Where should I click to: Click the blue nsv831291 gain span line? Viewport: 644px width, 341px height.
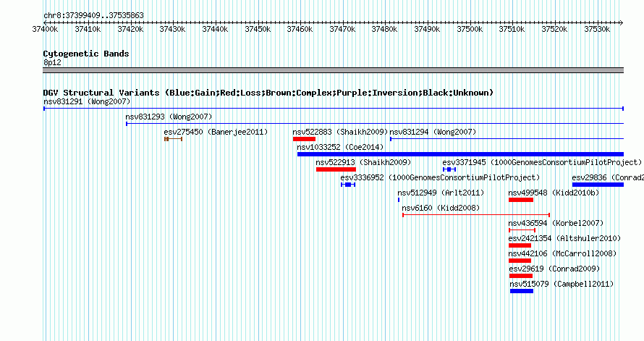334,109
